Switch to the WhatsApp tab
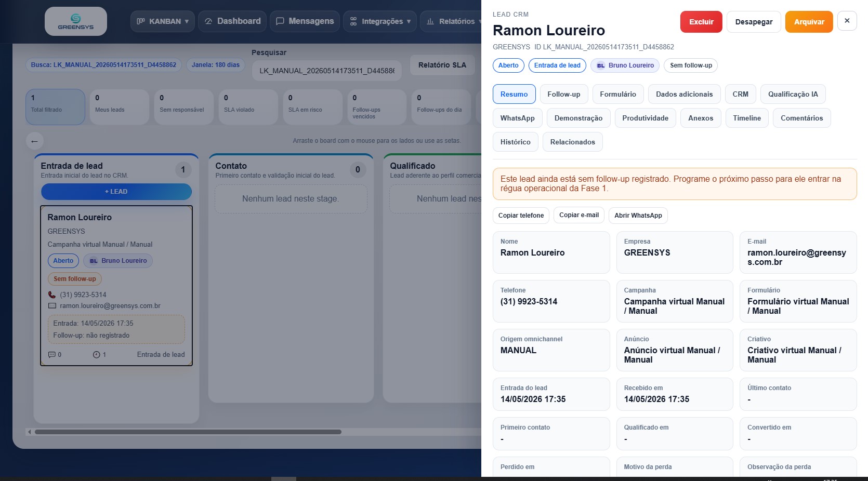The image size is (868, 481). click(x=518, y=118)
